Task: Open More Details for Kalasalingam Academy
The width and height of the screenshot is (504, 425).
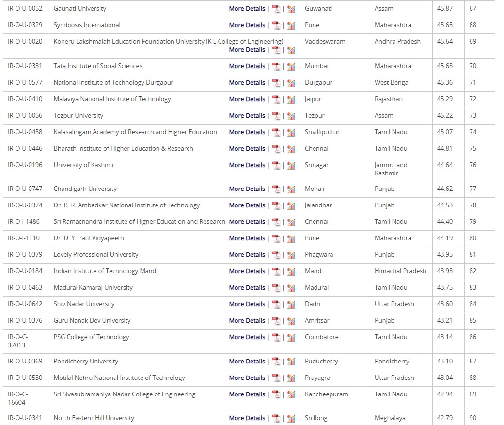Action: tap(247, 132)
